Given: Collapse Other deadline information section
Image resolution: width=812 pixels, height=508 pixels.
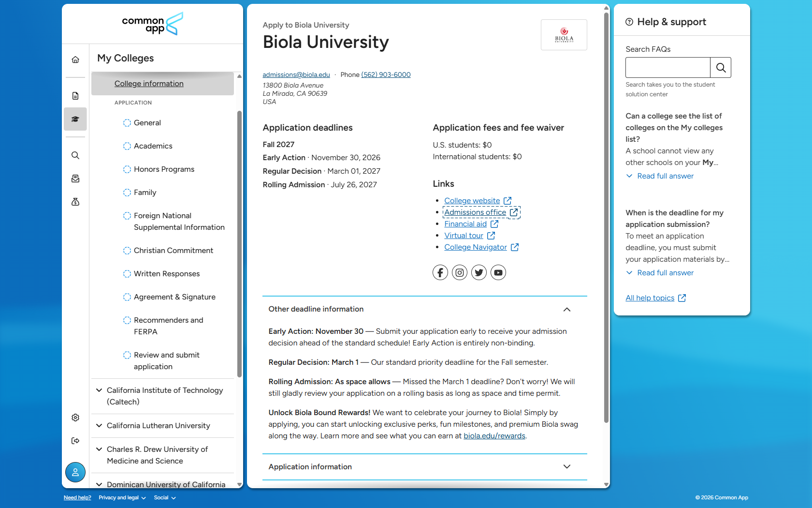Looking at the screenshot, I should [425, 309].
